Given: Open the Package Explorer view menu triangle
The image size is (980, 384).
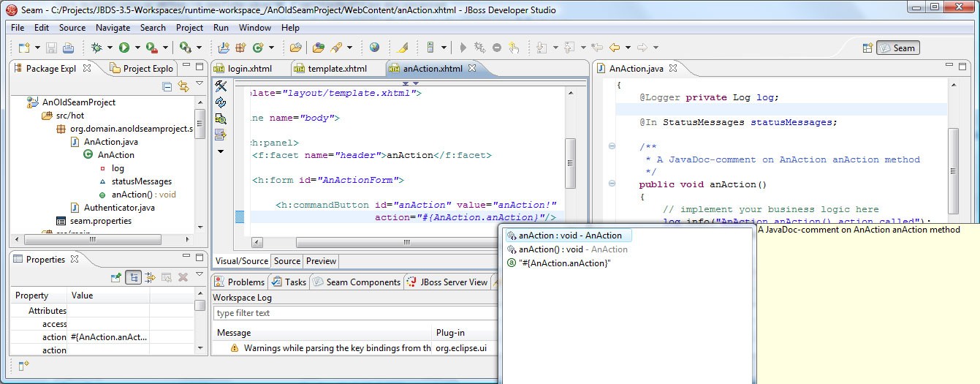Looking at the screenshot, I should click(x=200, y=84).
